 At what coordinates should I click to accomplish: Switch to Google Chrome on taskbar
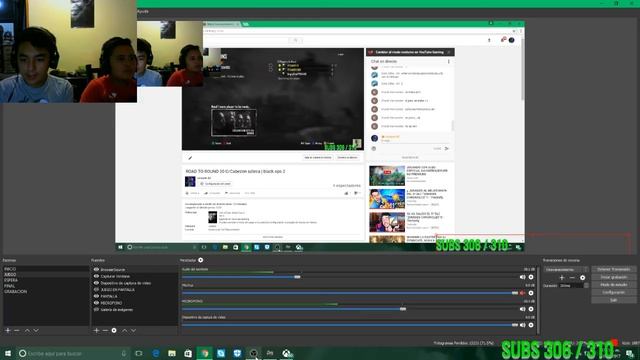(x=204, y=353)
